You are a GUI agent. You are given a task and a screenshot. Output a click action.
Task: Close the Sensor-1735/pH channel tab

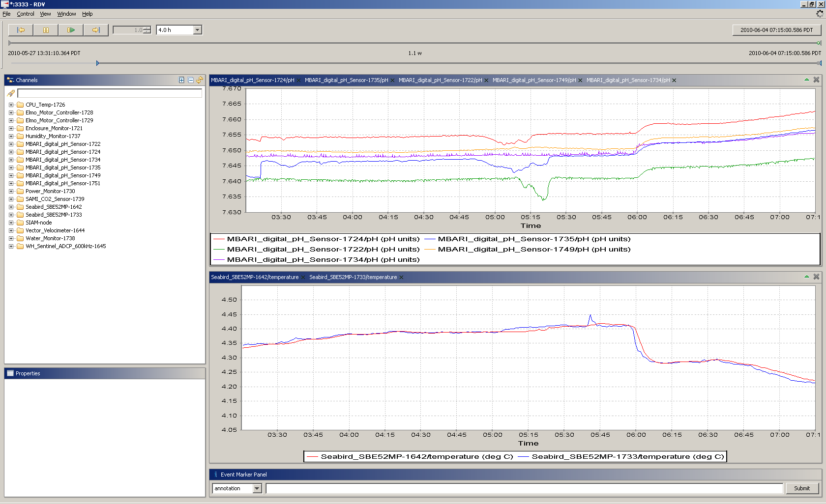[x=393, y=81]
